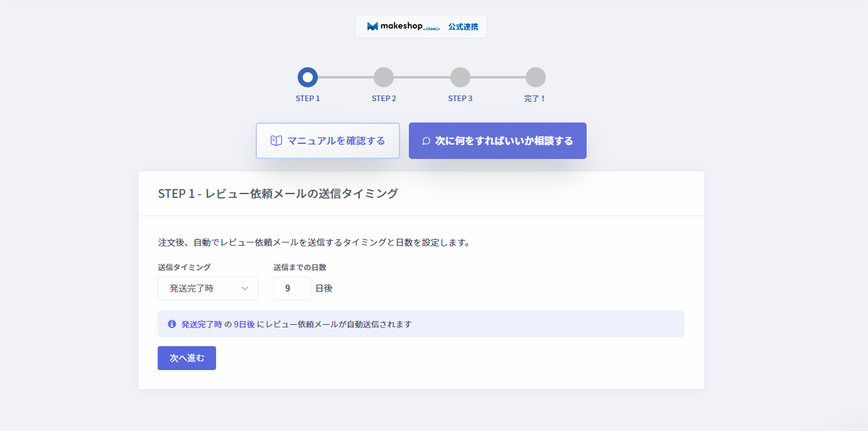
Task: Click the makeshop logo icon
Action: pyautogui.click(x=372, y=26)
